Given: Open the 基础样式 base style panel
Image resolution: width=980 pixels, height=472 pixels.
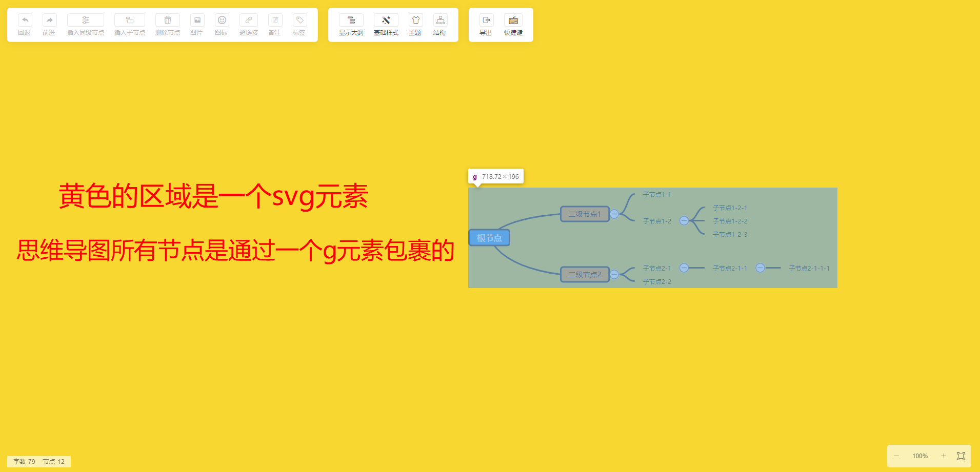Looking at the screenshot, I should click(386, 20).
